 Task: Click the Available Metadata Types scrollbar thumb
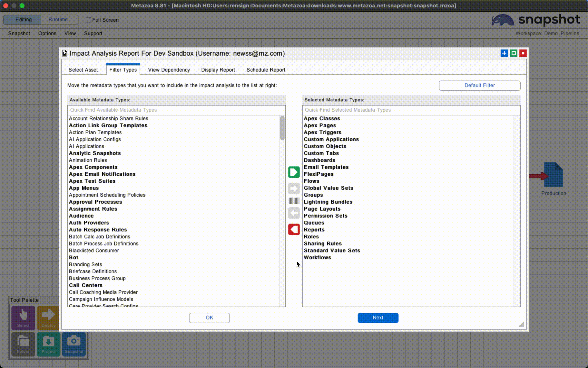tap(282, 128)
